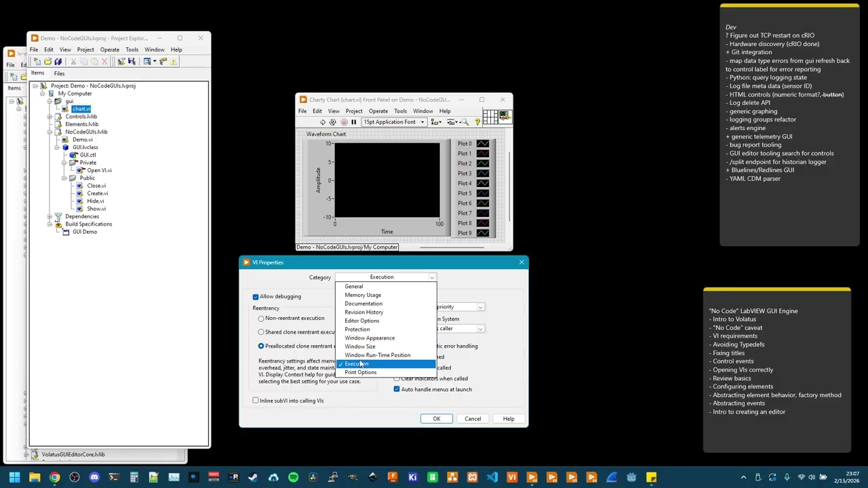Collapse the NoCodeGUIs.lvlib node
The width and height of the screenshot is (868, 488).
point(50,132)
